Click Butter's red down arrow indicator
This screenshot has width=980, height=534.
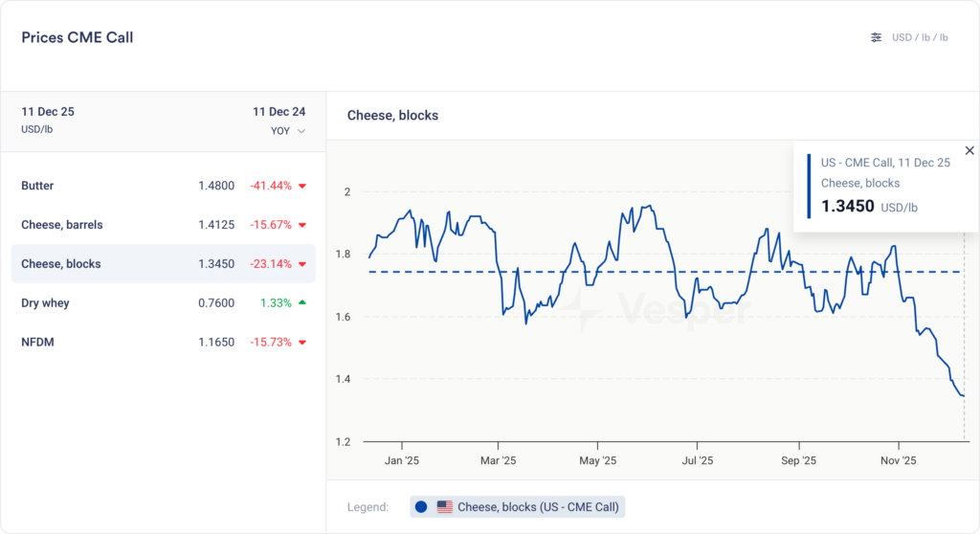point(302,187)
